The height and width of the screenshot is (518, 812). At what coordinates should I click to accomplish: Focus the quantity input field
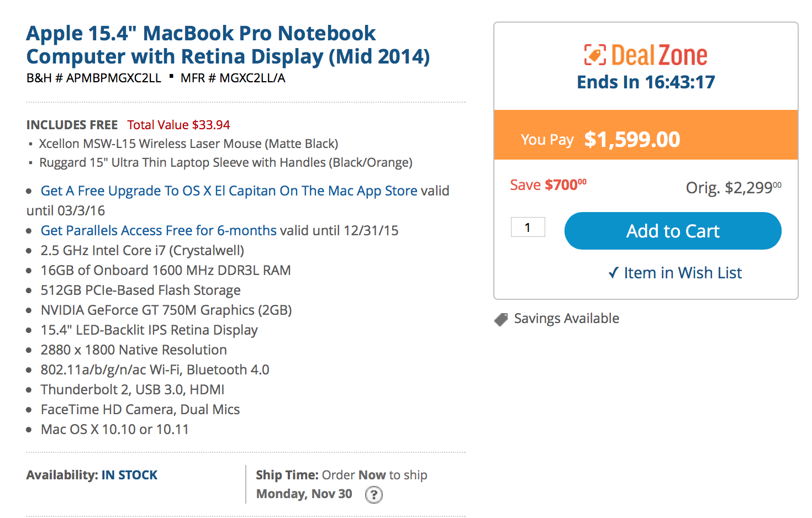[528, 227]
